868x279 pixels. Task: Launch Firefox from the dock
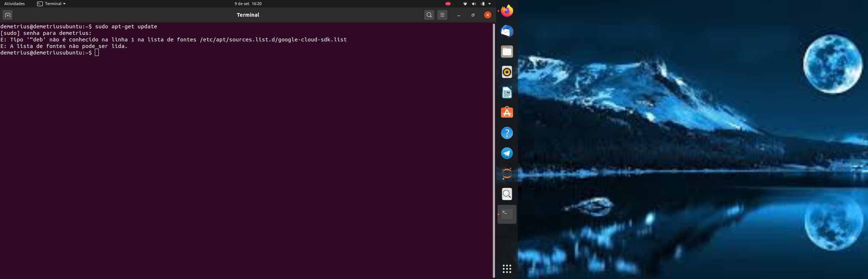click(x=507, y=11)
